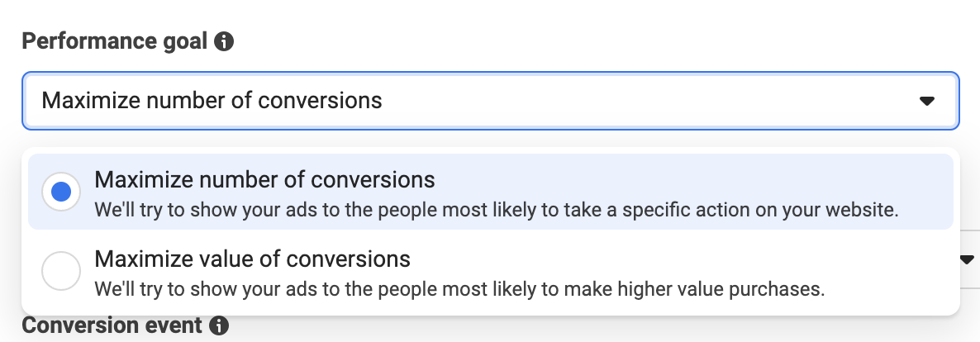Viewport: 980px width, 342px height.
Task: Click the partially hidden caret at right edge
Action: (x=968, y=259)
